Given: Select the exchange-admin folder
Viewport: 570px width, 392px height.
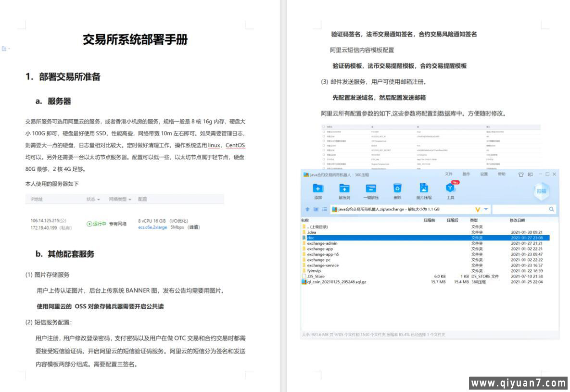Looking at the screenshot, I should point(322,243).
